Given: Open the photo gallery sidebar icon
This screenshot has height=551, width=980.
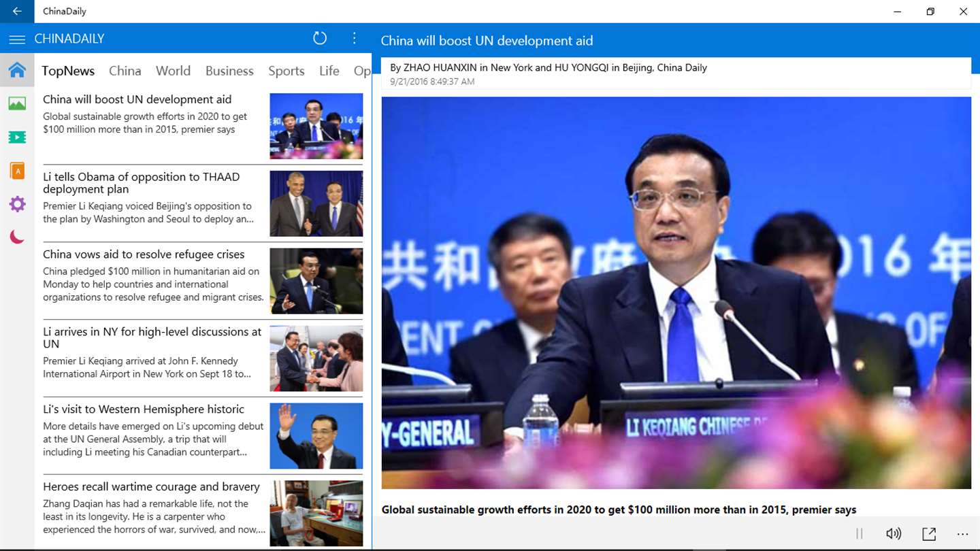Looking at the screenshot, I should pos(17,103).
